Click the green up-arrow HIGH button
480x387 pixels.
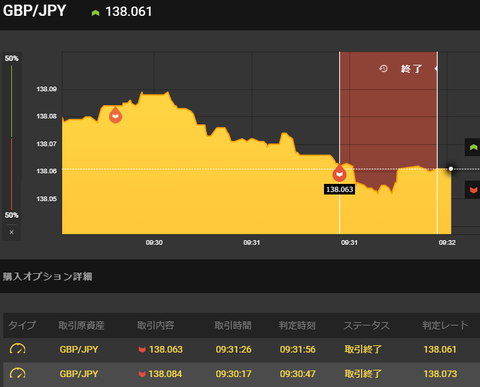473,147
